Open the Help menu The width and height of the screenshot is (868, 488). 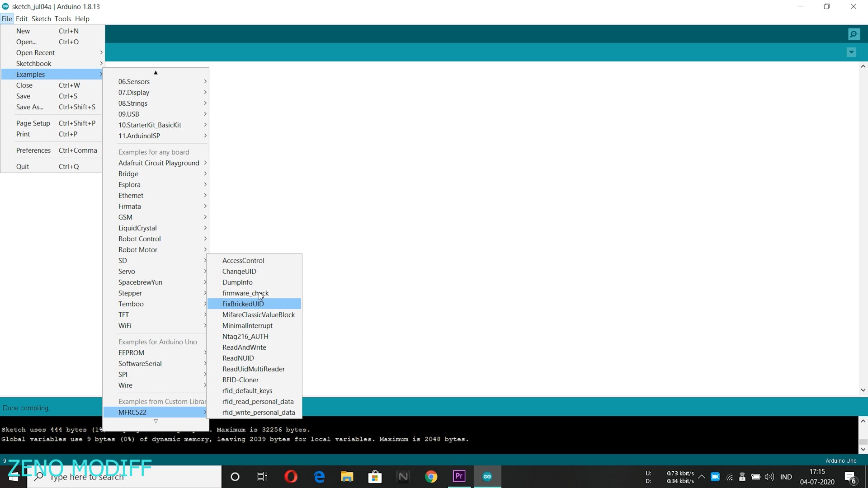tap(82, 19)
